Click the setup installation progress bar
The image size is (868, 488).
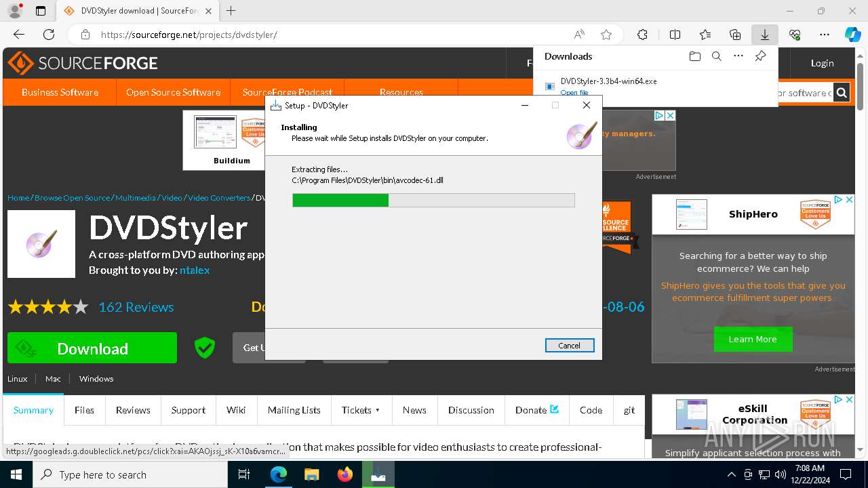433,200
